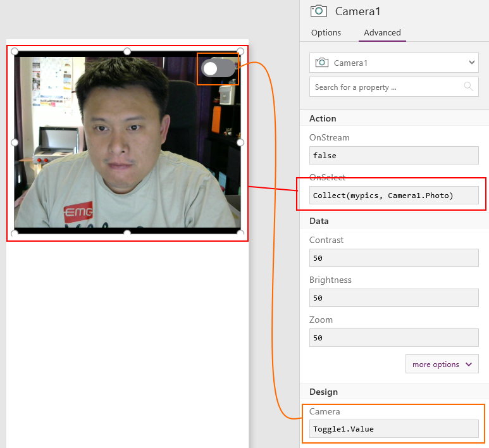
Task: Click the camera icon inside the control selector
Action: (322, 63)
